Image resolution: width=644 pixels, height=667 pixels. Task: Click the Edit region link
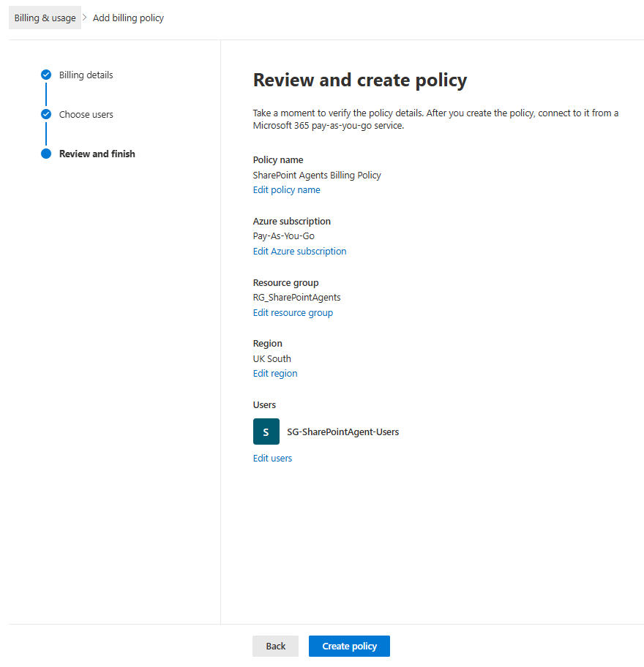(275, 374)
